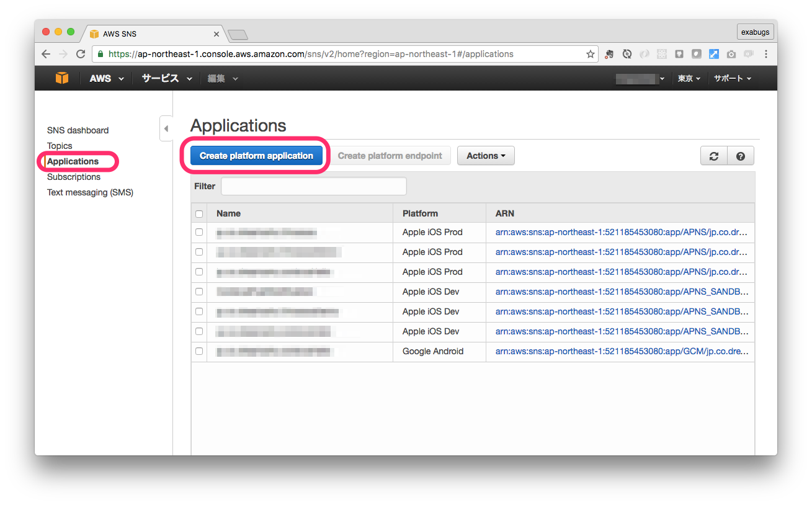Open the Chrome three-dot menu
The width and height of the screenshot is (812, 505).
(766, 54)
